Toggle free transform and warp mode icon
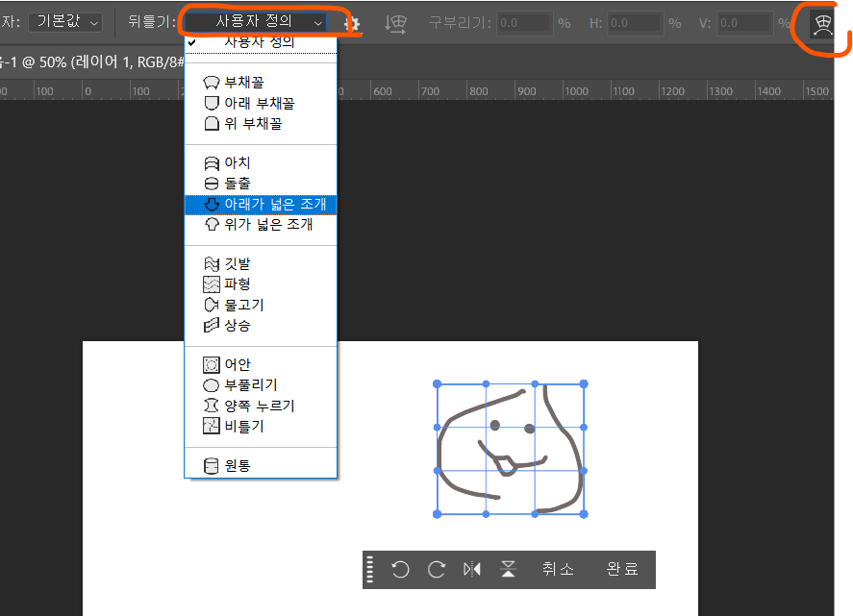The height and width of the screenshot is (616, 853). click(821, 25)
